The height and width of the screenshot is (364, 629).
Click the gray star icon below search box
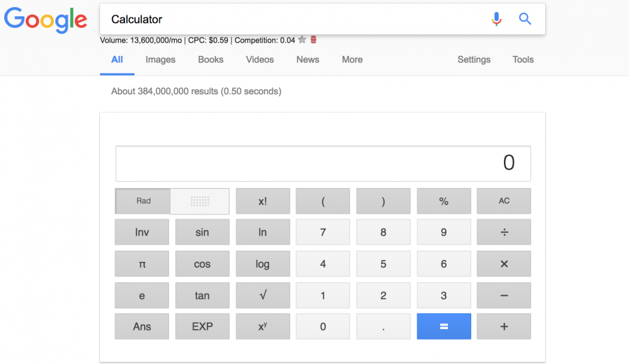pyautogui.click(x=302, y=40)
